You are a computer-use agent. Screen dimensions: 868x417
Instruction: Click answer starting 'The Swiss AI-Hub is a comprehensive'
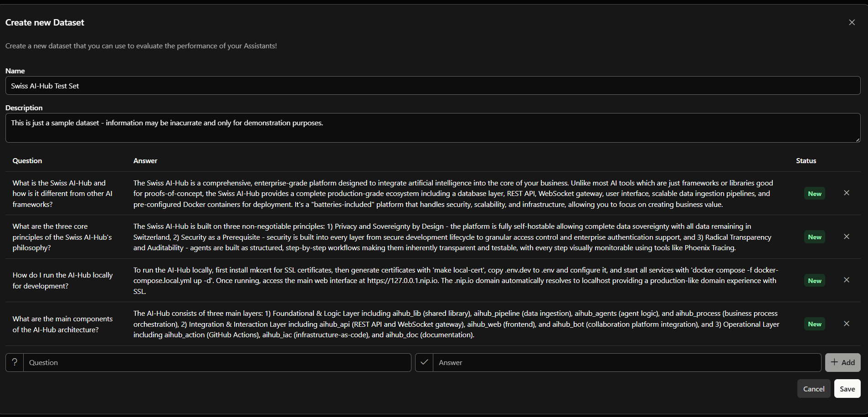click(453, 194)
